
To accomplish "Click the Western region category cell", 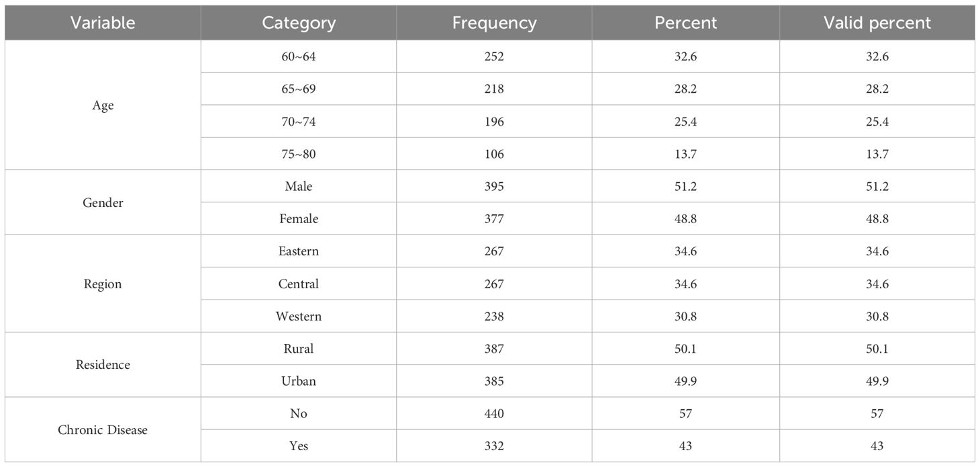I will pos(299,316).
